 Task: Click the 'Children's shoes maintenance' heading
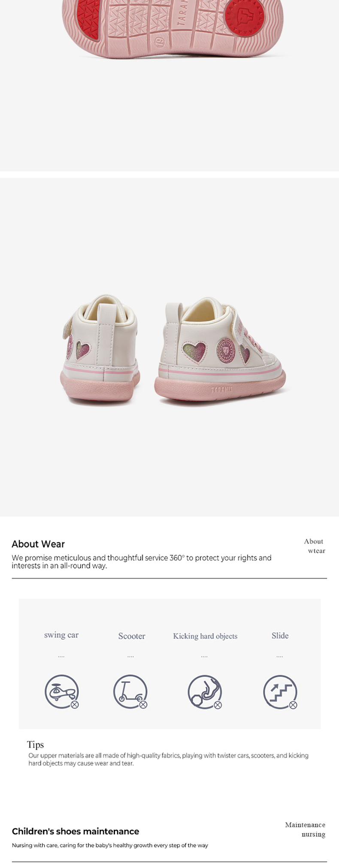coord(76,831)
